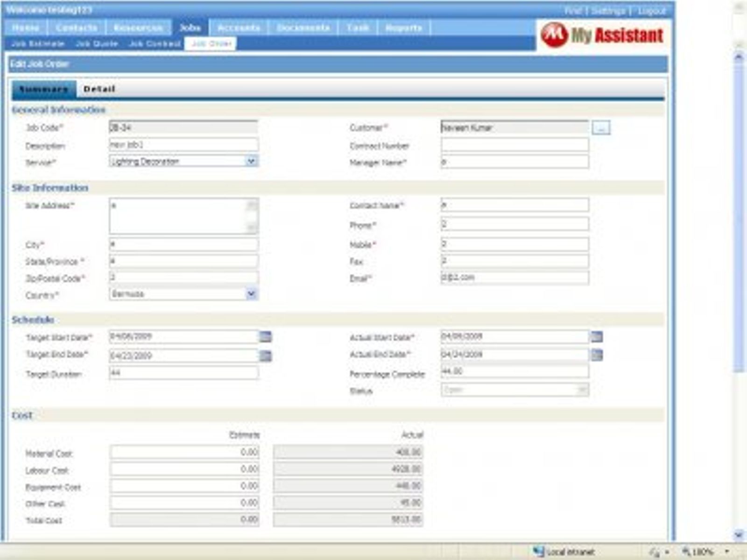Click the page scrollbar down arrow
This screenshot has height=560, width=747.
tap(739, 535)
